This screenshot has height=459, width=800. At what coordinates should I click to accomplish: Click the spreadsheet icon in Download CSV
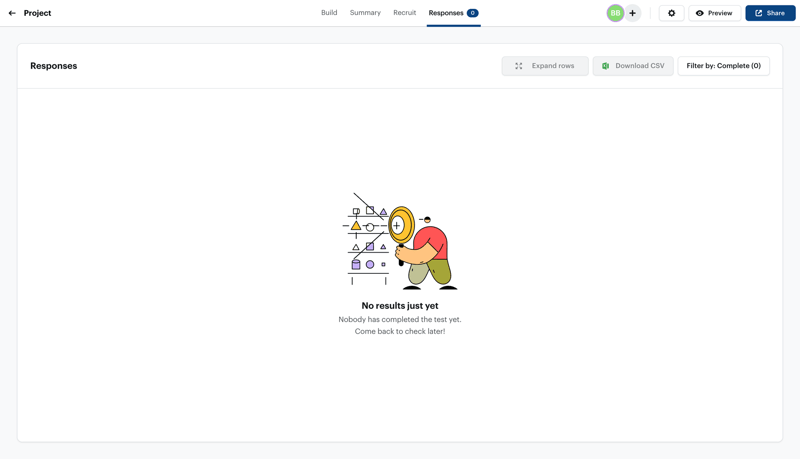tap(606, 66)
